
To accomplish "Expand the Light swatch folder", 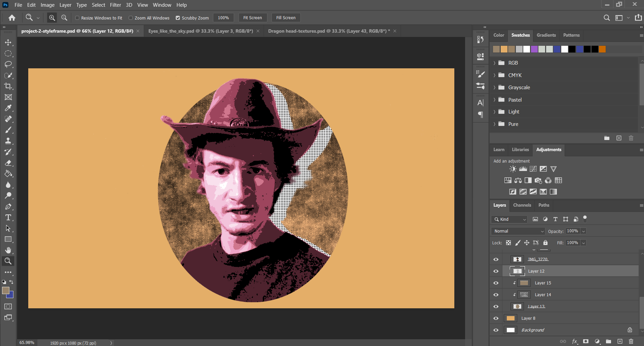I will click(494, 112).
